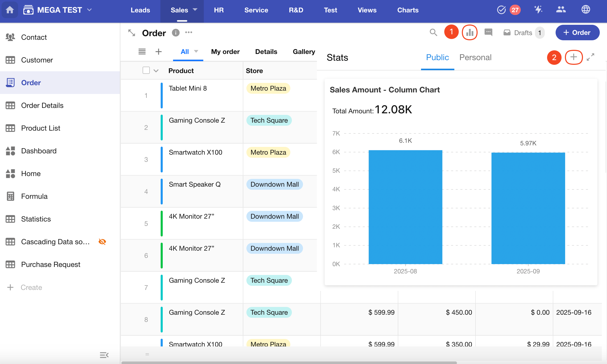Click the home icon in top bar
607x364 pixels.
10,10
